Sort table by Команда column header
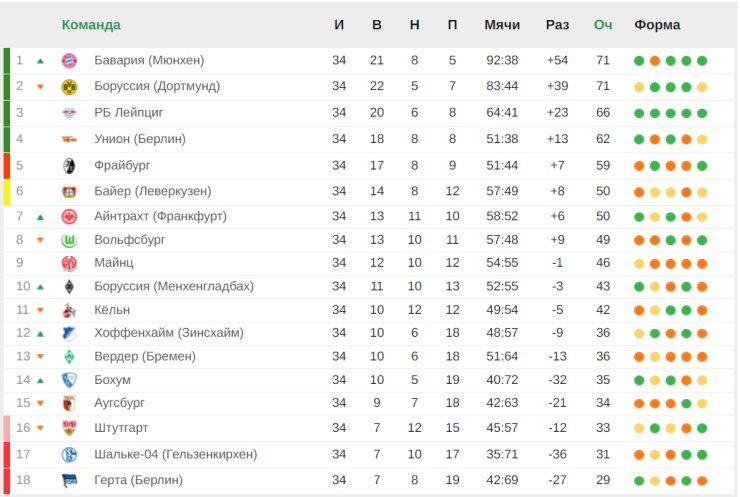Screen dimensions: 740x497 point(91,25)
